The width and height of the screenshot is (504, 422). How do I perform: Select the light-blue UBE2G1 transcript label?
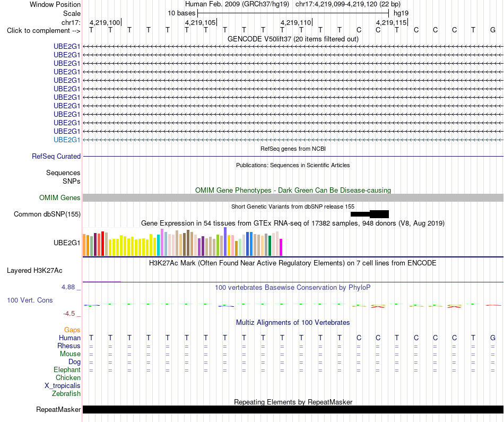[x=67, y=140]
